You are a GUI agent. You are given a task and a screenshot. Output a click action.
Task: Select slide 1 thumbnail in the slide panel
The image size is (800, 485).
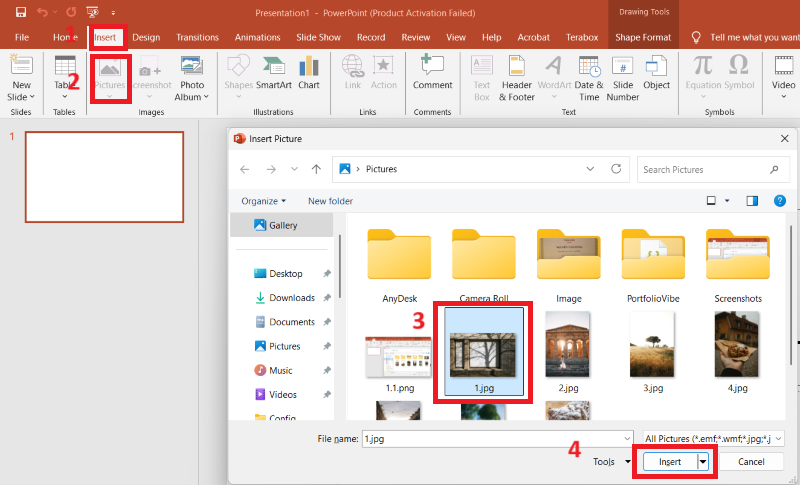click(105, 177)
